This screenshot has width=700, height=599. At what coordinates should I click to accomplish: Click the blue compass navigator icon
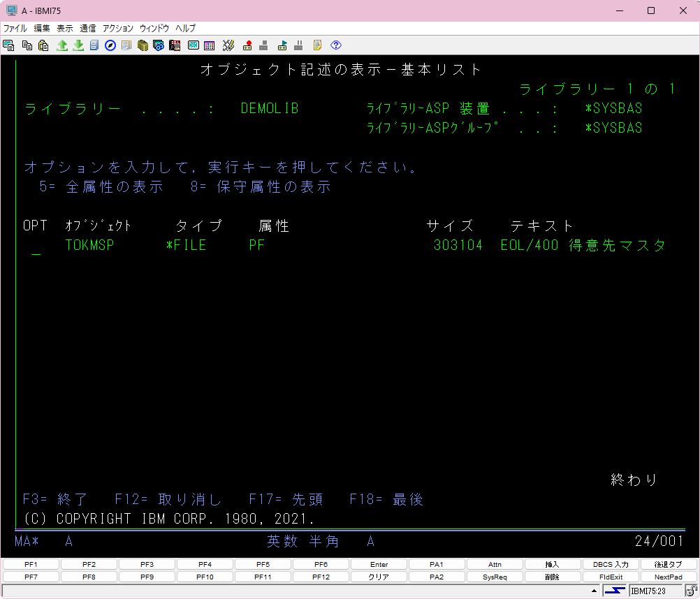point(110,45)
